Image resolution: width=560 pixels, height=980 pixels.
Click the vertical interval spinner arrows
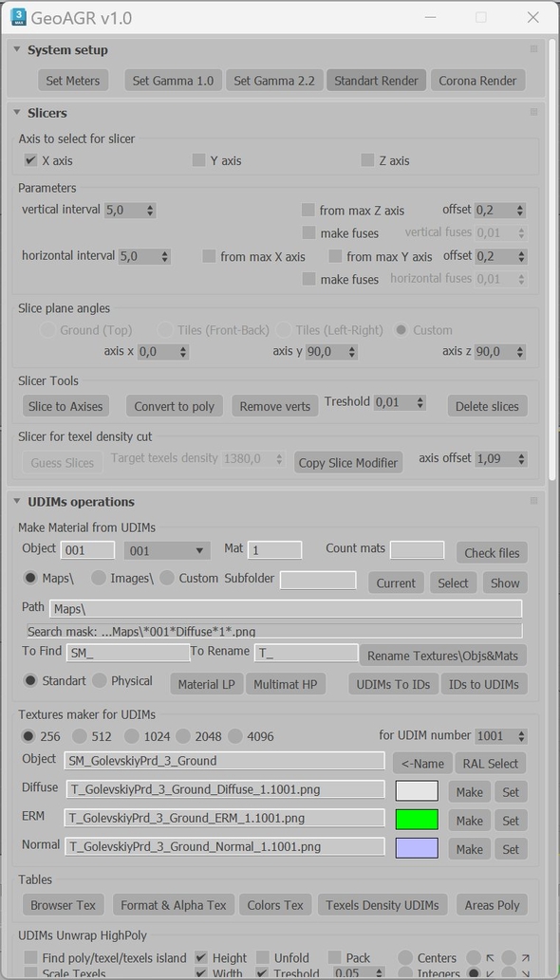150,211
